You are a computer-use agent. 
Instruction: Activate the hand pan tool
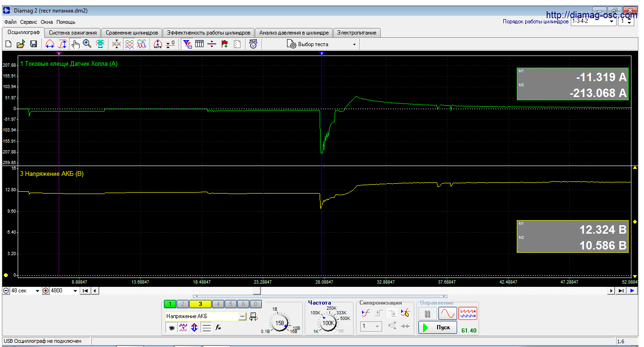point(75,44)
